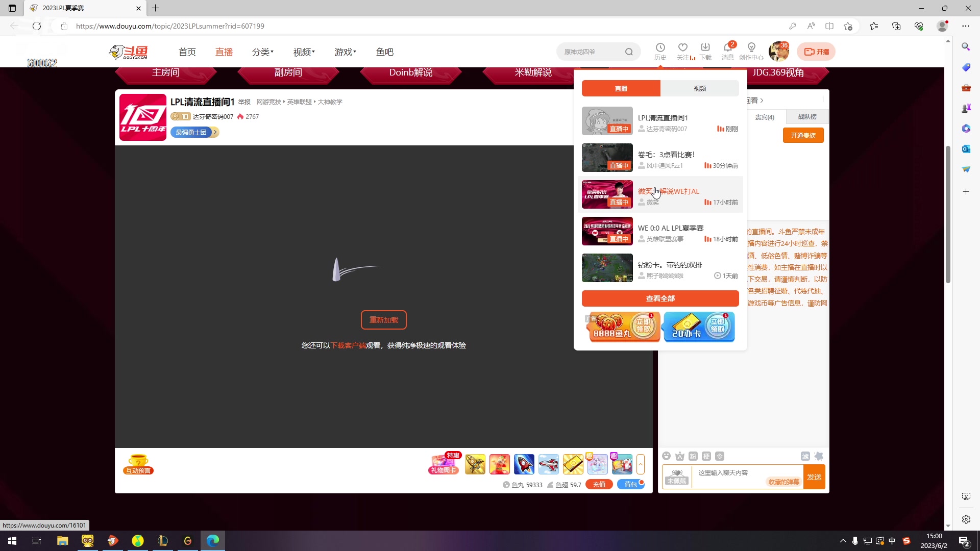Open the user avatar menu

(x=778, y=52)
